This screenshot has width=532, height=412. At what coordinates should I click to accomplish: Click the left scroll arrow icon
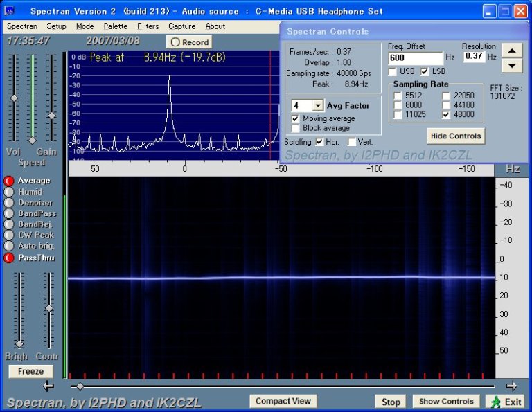[48, 386]
